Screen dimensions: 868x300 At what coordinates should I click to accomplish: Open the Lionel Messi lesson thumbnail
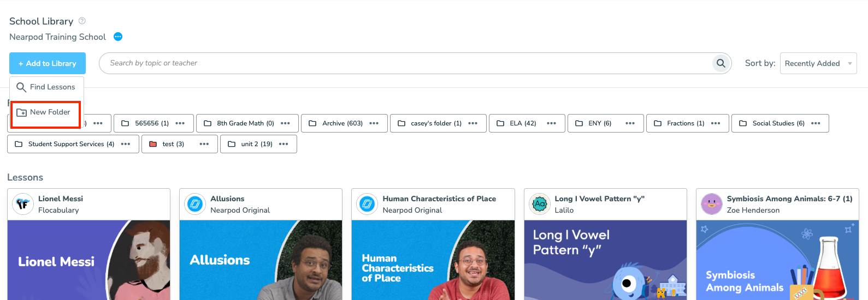pos(89,260)
